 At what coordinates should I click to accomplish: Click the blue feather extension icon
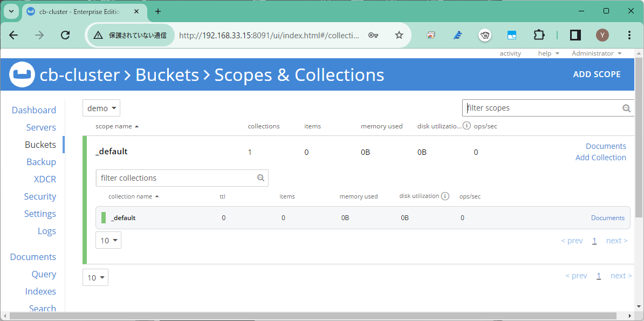pos(458,36)
